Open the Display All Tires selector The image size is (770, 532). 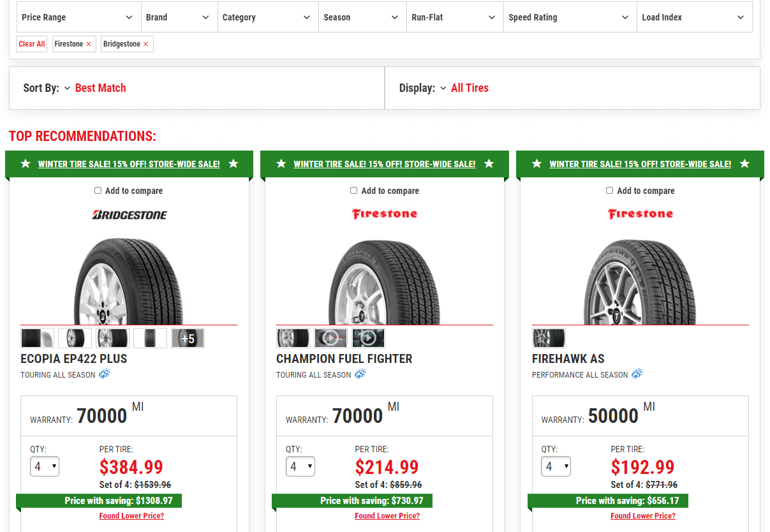(x=470, y=87)
